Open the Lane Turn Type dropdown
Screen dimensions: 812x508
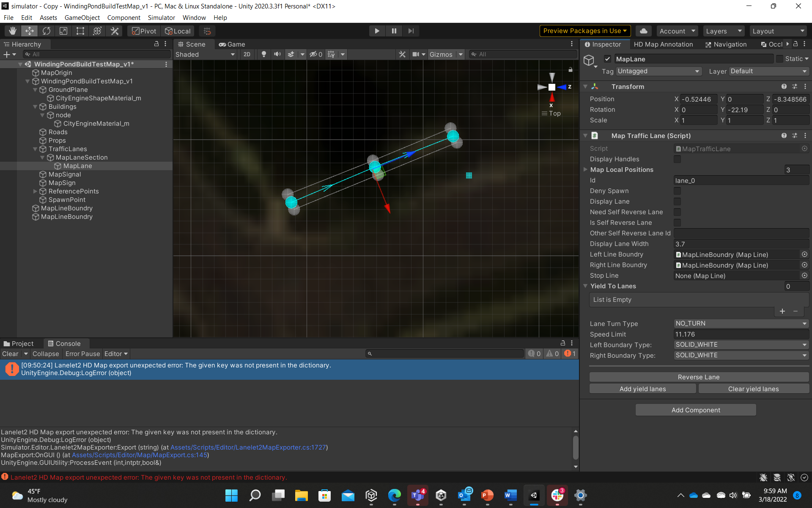pos(741,323)
